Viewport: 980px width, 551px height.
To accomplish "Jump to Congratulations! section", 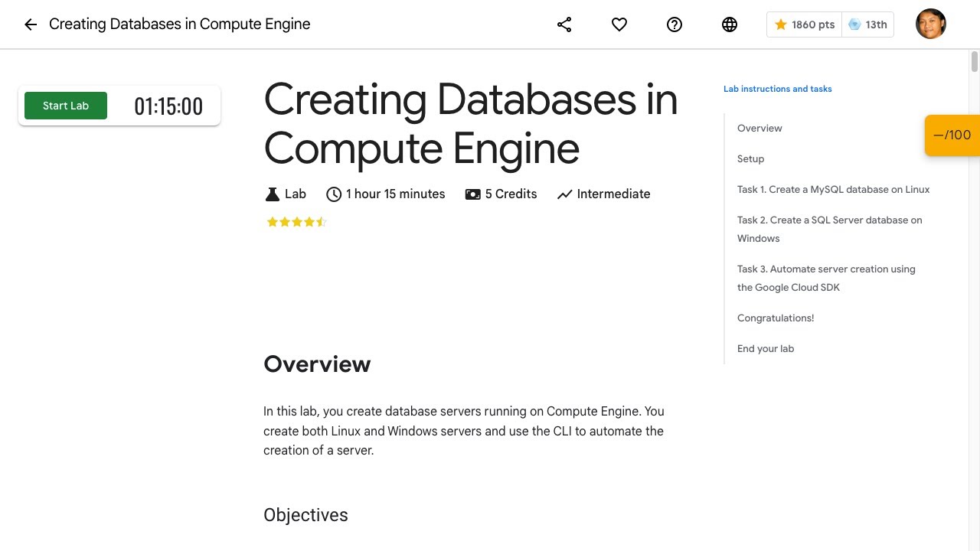I will [776, 318].
